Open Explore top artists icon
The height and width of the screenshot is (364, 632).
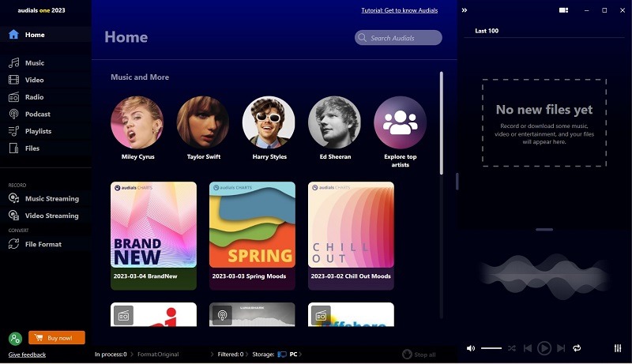401,122
